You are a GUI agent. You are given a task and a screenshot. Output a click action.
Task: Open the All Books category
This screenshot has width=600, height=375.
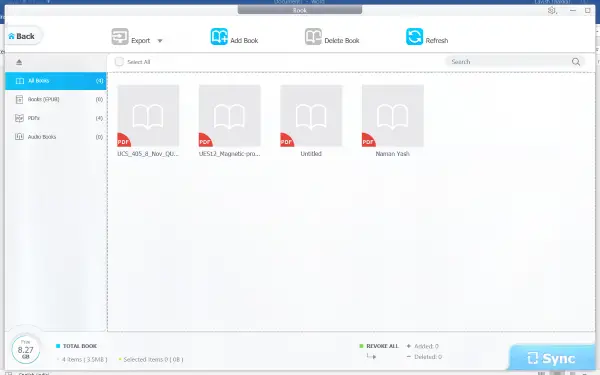click(x=55, y=81)
